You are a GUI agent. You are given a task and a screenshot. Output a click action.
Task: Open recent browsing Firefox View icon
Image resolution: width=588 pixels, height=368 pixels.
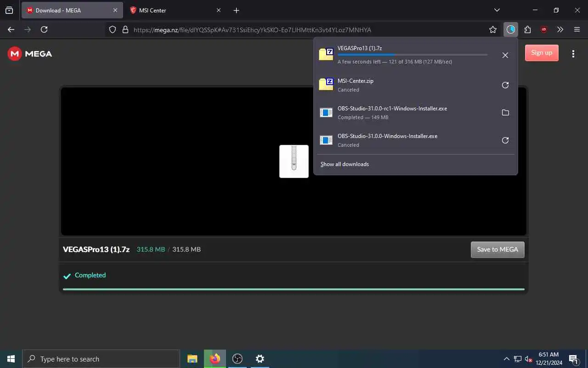click(9, 10)
